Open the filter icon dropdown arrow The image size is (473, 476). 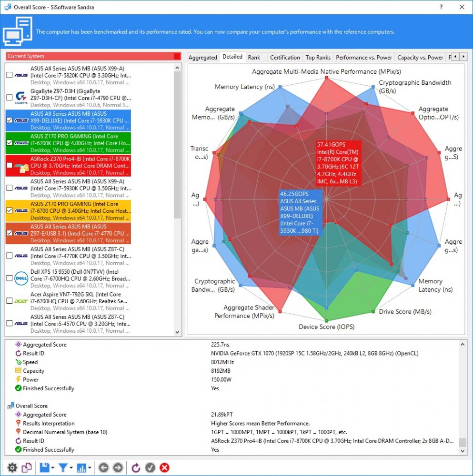(x=71, y=468)
